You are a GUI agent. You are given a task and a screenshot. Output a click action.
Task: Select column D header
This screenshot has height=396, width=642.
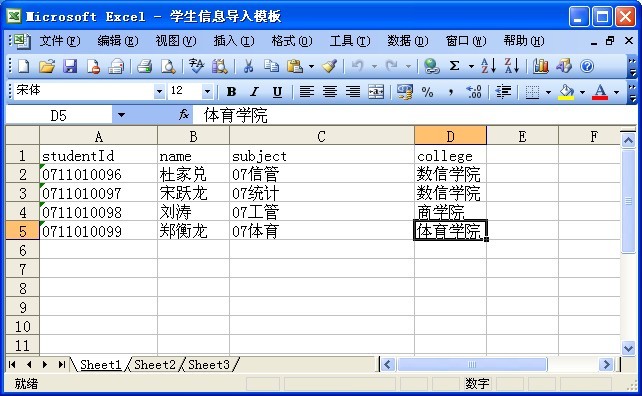pyautogui.click(x=450, y=136)
